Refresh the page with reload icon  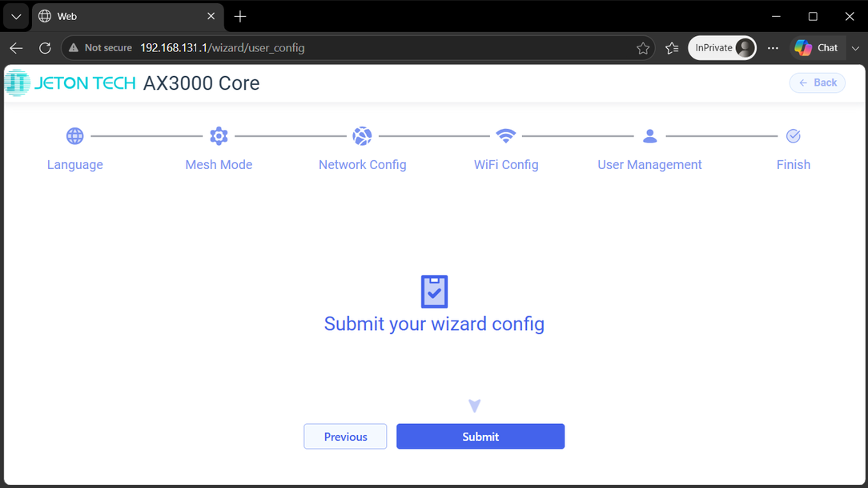click(45, 48)
